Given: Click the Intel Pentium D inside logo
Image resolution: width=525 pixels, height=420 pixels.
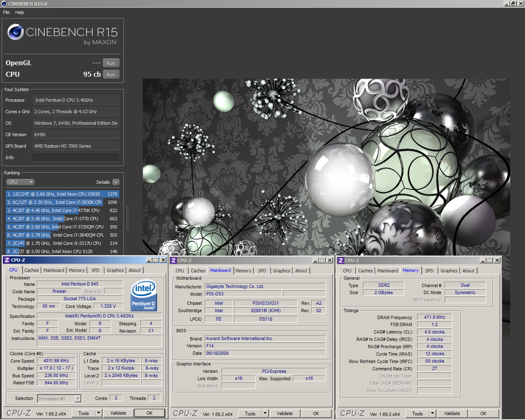Looking at the screenshot, I should [144, 296].
